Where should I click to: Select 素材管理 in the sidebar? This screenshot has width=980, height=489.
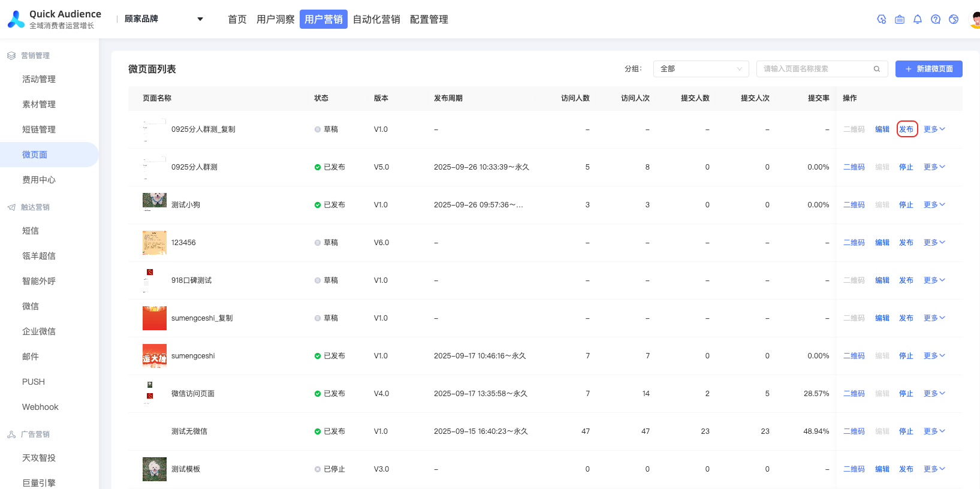(x=39, y=104)
